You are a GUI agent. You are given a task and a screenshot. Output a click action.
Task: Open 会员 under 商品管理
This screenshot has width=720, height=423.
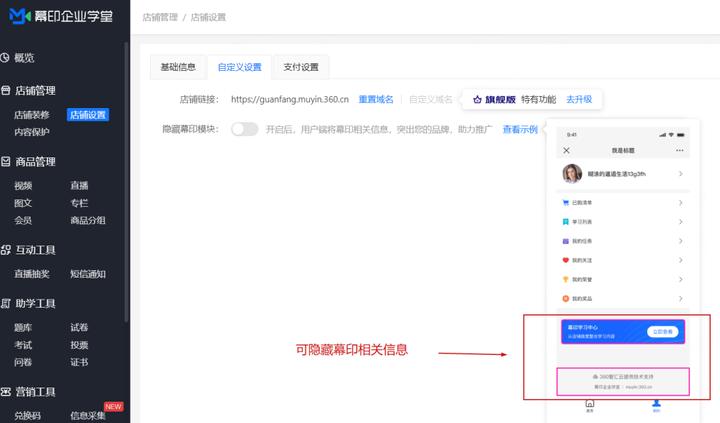tap(23, 220)
